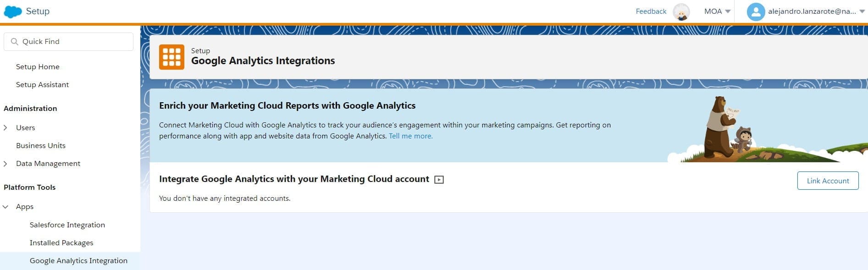Collapse the Apps section chevron
Screen dimensions: 868x270
6,207
